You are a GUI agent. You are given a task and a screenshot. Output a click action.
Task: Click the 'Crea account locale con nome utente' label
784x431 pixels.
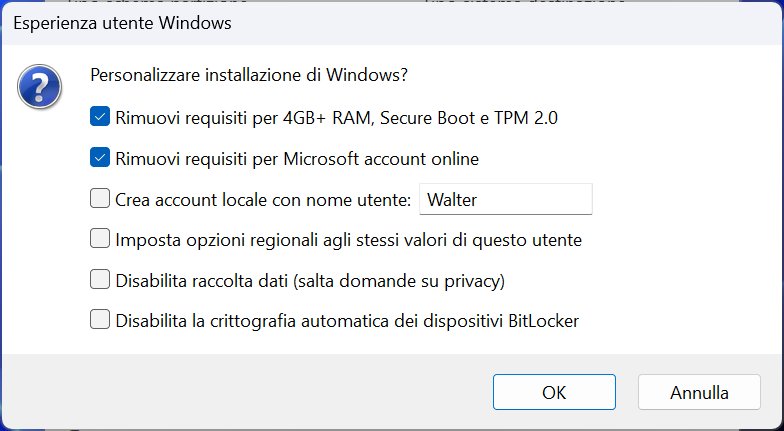[263, 200]
